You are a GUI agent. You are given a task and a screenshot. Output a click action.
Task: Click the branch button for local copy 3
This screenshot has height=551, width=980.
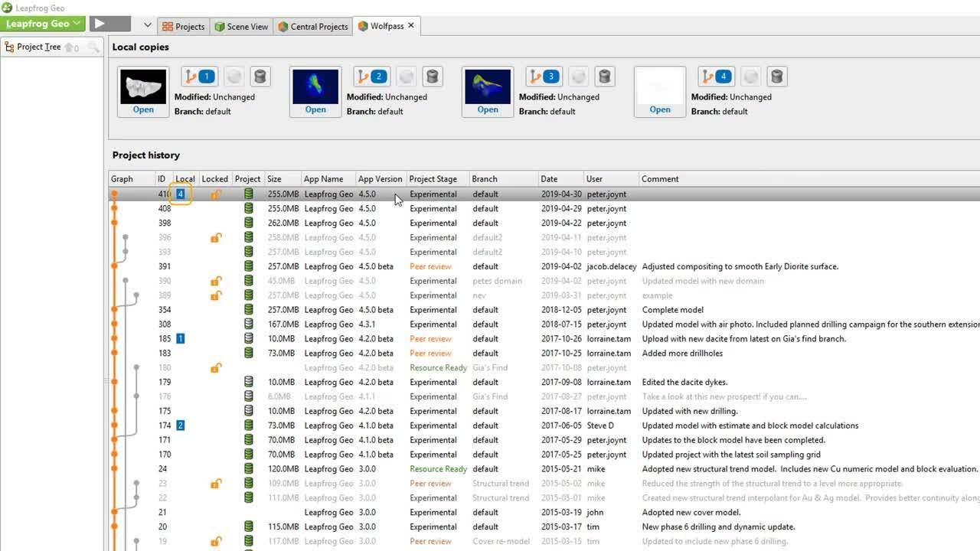pyautogui.click(x=544, y=77)
